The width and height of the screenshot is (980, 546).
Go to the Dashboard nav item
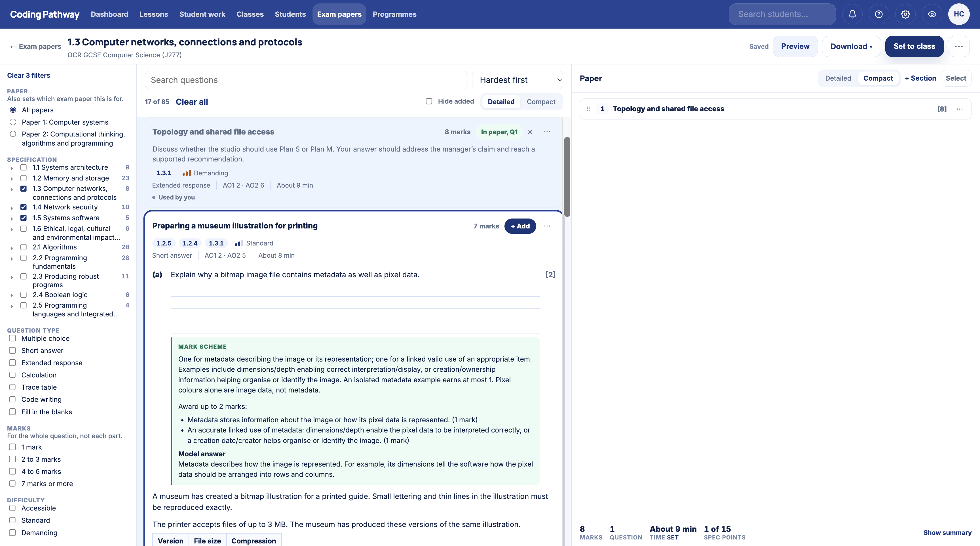[109, 14]
